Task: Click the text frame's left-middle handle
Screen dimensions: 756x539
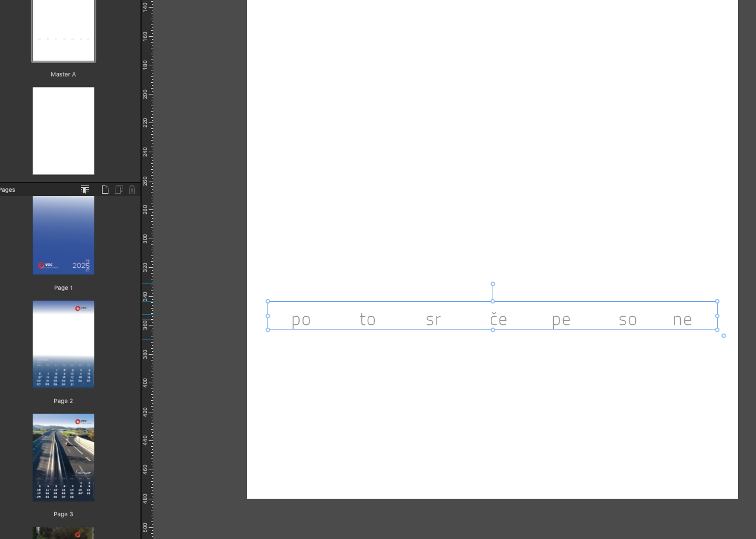Action: 268,316
